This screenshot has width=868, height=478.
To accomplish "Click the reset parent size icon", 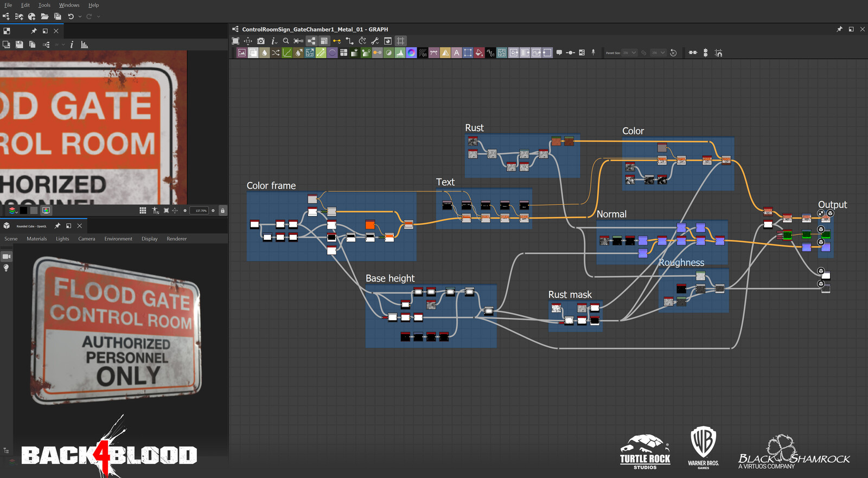I will tap(673, 53).
